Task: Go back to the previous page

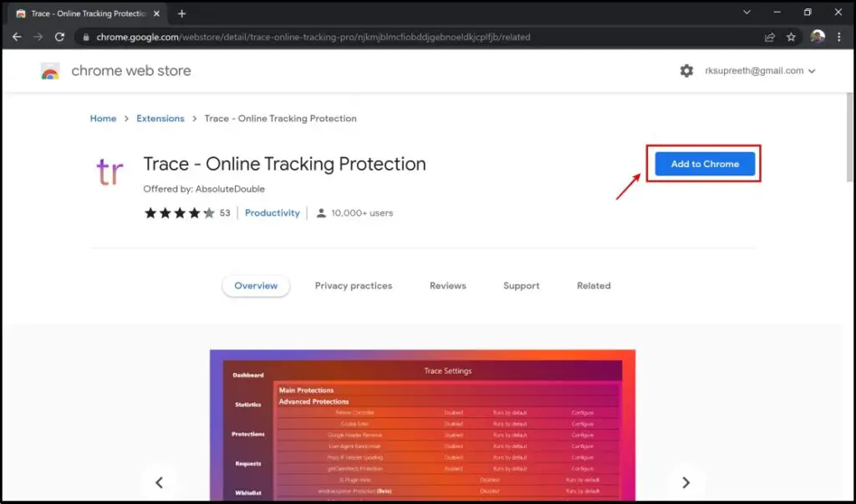Action: click(x=17, y=37)
